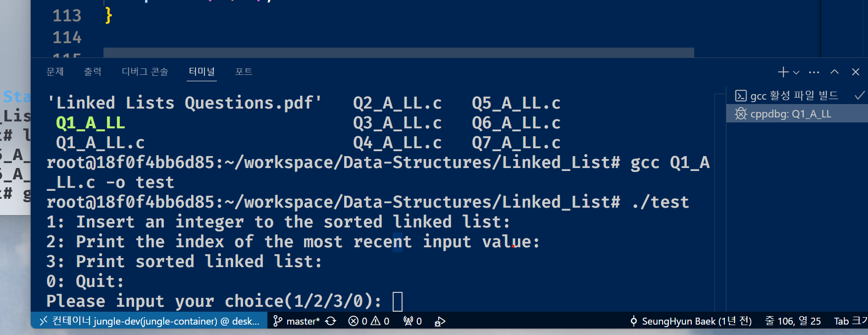Image resolution: width=868 pixels, height=335 pixels.
Task: Click the forwarded ports antenna icon
Action: pos(412,321)
